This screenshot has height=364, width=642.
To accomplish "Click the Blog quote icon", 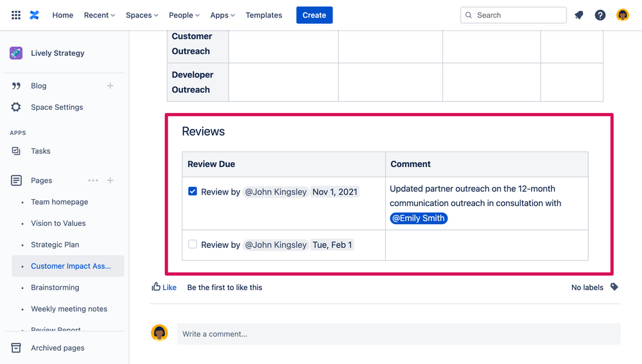I will point(16,85).
